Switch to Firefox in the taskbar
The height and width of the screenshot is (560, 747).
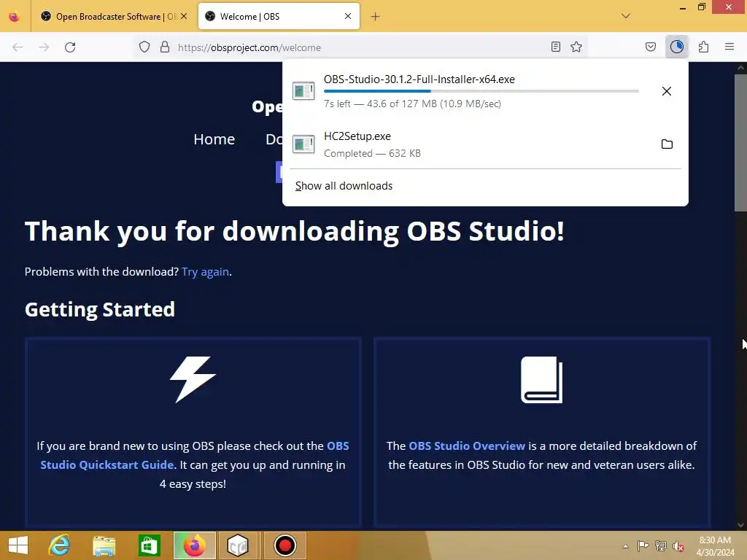194,545
